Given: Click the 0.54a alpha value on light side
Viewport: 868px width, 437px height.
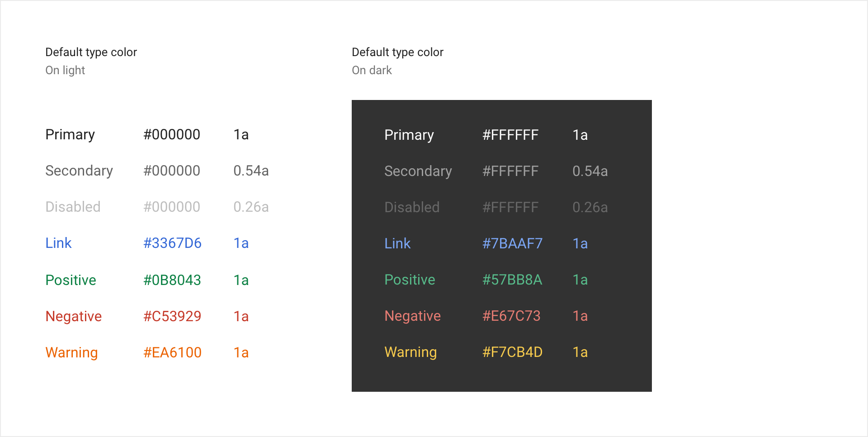Looking at the screenshot, I should click(x=251, y=171).
